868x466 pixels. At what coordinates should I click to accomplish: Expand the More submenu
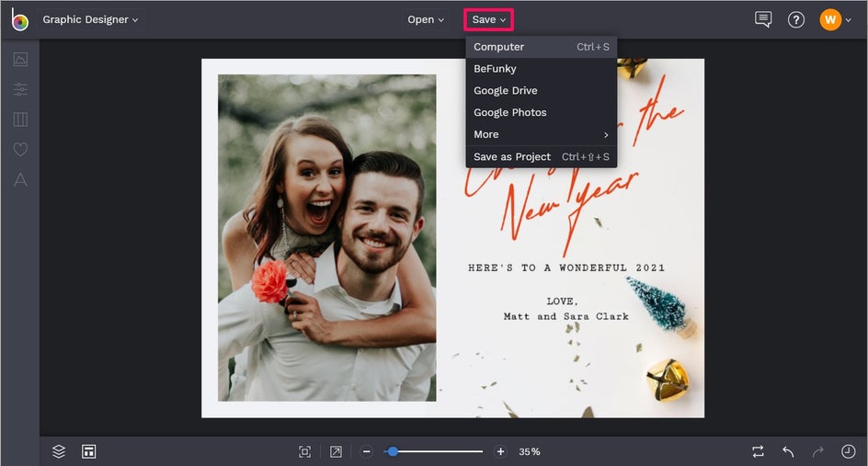pyautogui.click(x=542, y=134)
